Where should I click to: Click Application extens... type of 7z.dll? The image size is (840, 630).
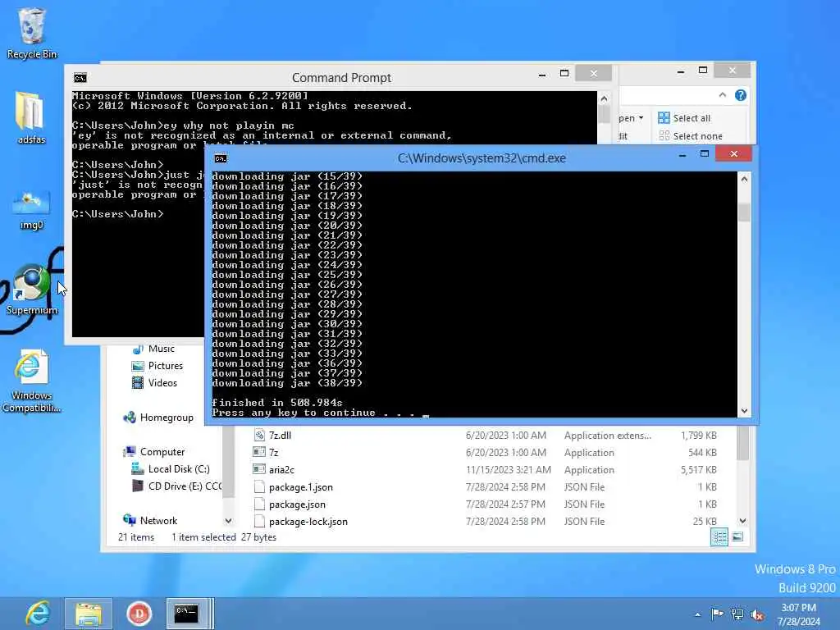tap(608, 436)
